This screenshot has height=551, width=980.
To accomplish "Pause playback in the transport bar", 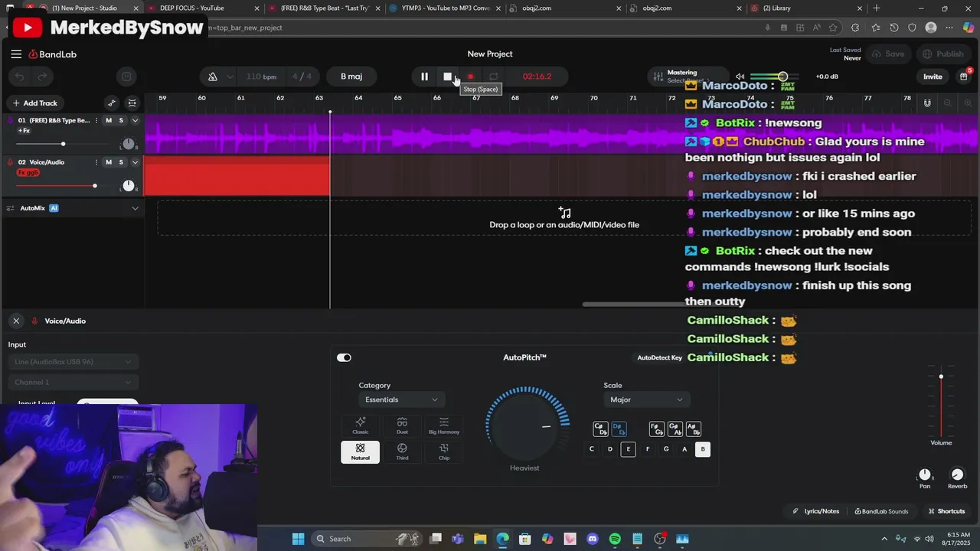I will coord(424,77).
